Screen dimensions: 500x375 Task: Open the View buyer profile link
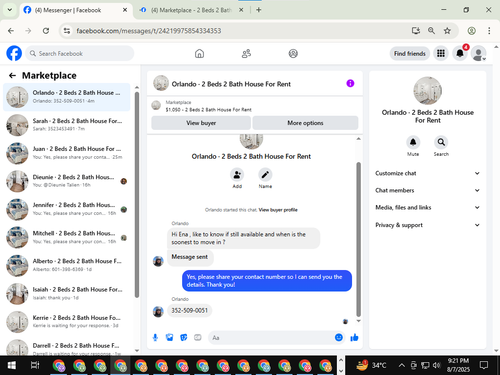click(278, 210)
